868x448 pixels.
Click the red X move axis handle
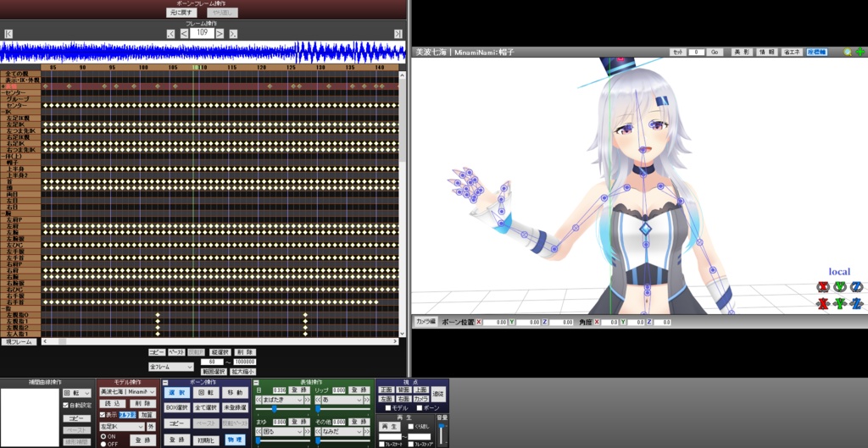[823, 303]
